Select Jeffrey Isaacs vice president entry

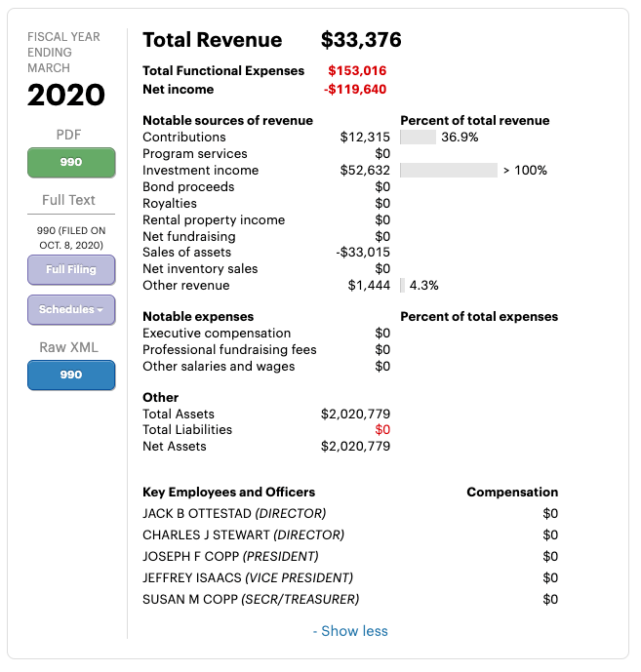(248, 578)
